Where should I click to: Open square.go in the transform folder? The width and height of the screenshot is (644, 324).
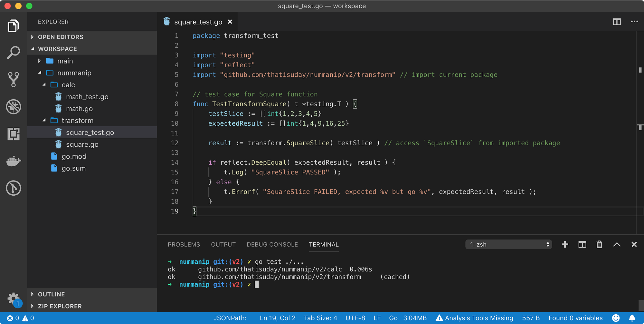(x=82, y=144)
